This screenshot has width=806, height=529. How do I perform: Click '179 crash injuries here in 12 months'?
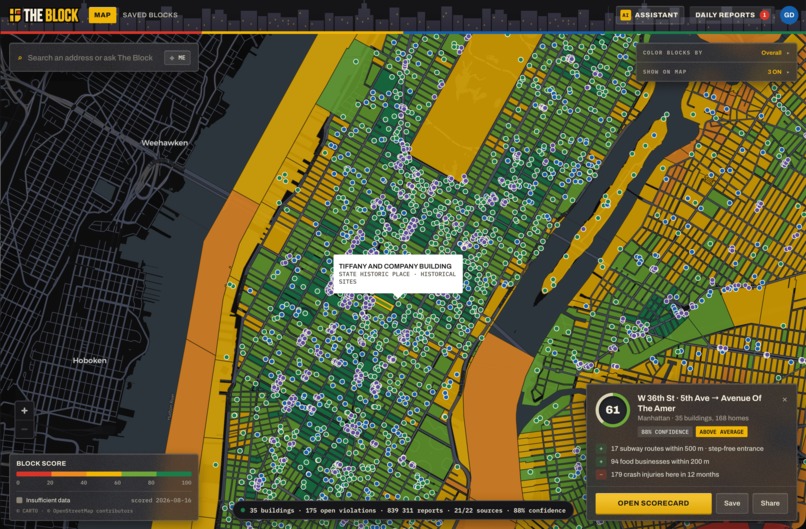pos(665,475)
